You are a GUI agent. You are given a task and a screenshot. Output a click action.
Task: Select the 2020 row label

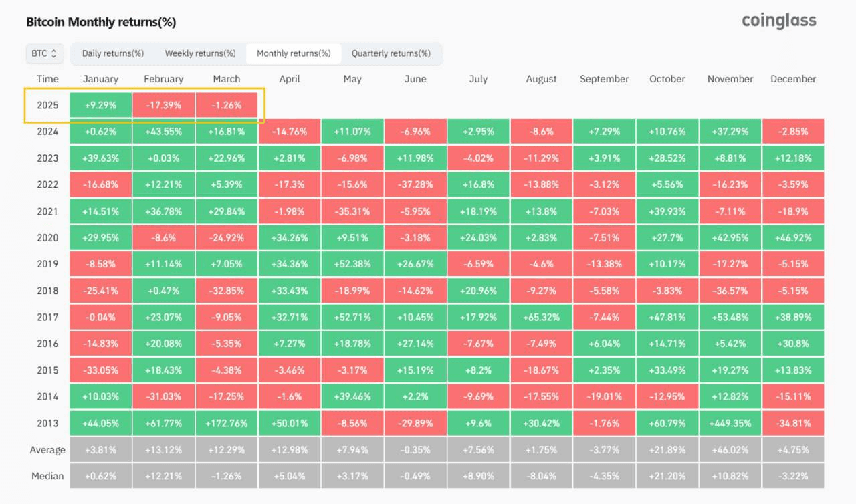tap(47, 237)
